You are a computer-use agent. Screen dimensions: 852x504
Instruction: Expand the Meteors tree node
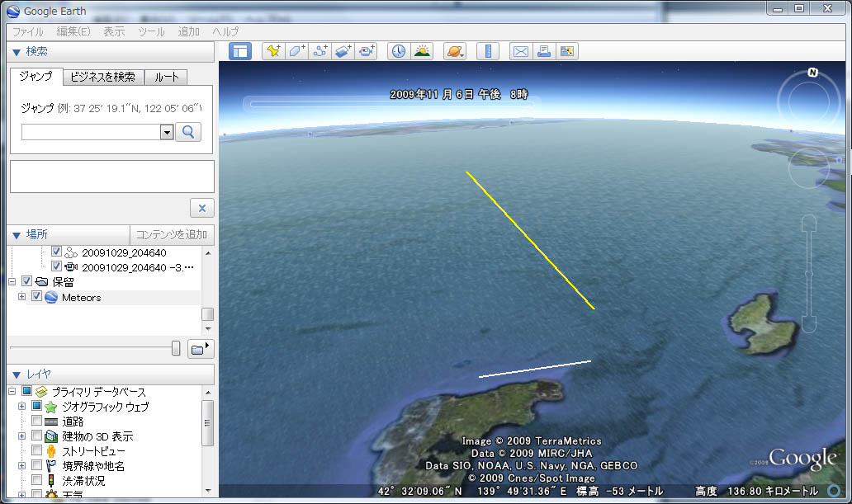pos(21,296)
